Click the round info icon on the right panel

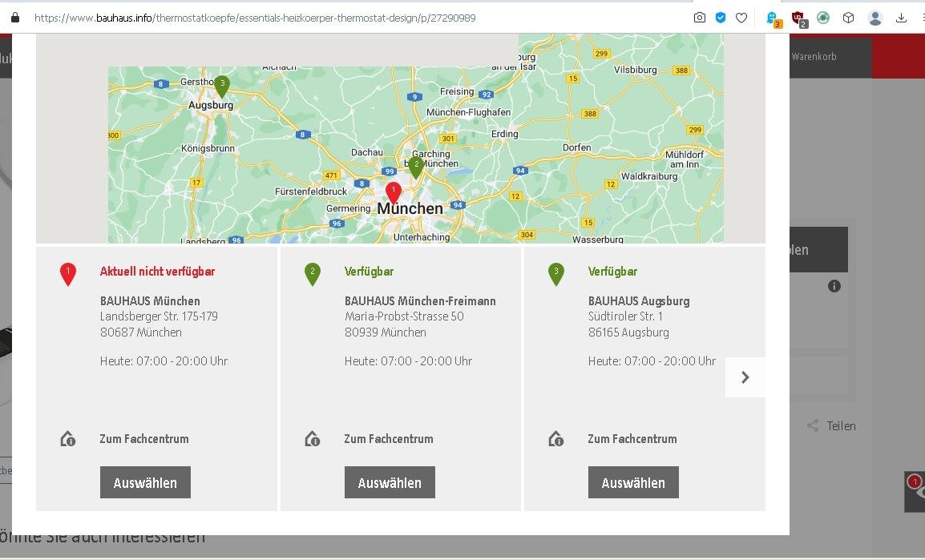pos(834,286)
